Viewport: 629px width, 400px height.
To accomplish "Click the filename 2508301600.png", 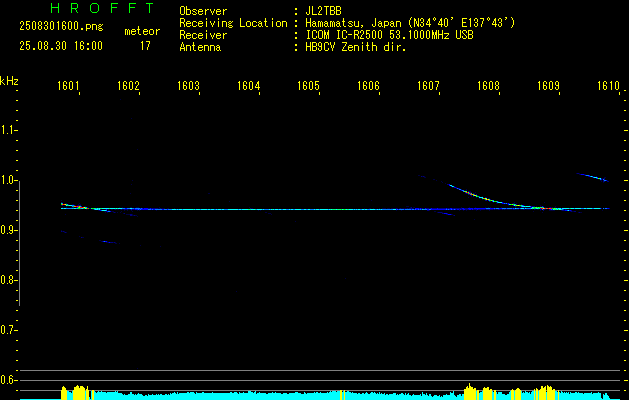I will [61, 27].
